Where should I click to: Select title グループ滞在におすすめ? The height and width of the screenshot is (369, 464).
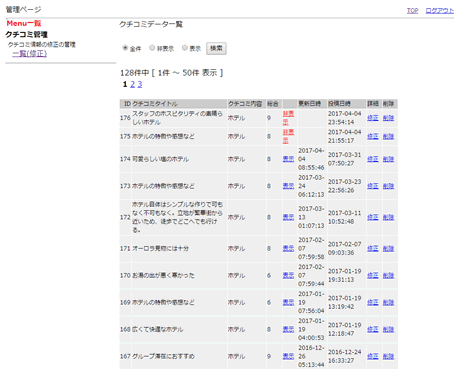(163, 357)
